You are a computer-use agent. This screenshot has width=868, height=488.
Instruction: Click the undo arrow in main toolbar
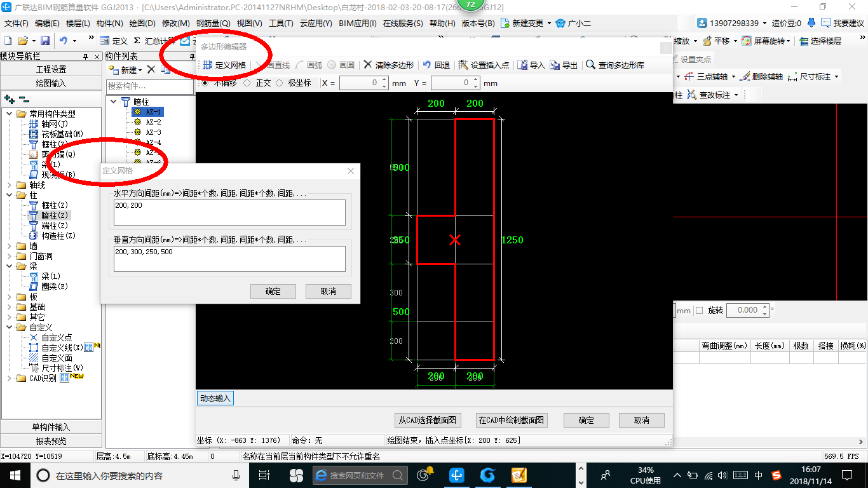click(x=64, y=41)
